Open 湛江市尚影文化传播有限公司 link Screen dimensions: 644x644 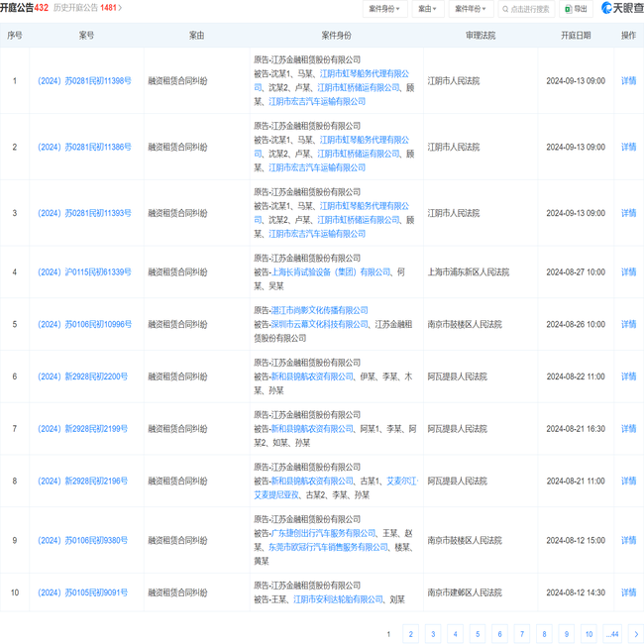tap(319, 310)
